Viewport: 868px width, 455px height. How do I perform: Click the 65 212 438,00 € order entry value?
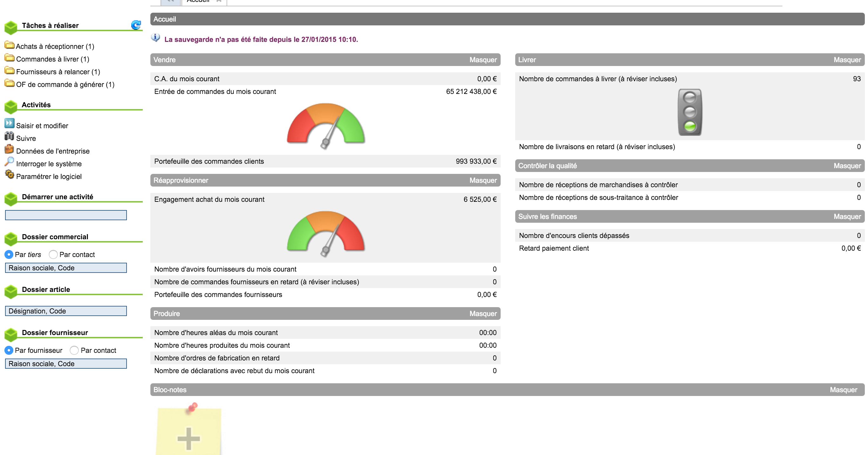pyautogui.click(x=471, y=91)
